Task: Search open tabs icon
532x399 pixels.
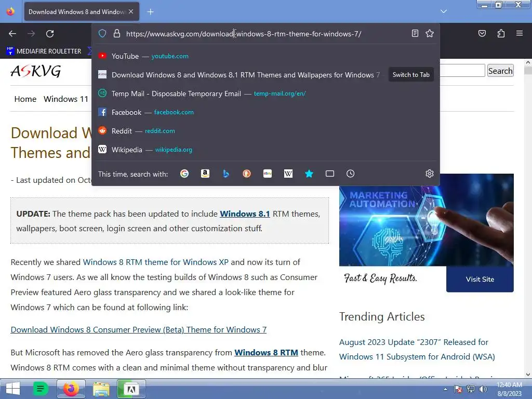Action: tap(330, 174)
